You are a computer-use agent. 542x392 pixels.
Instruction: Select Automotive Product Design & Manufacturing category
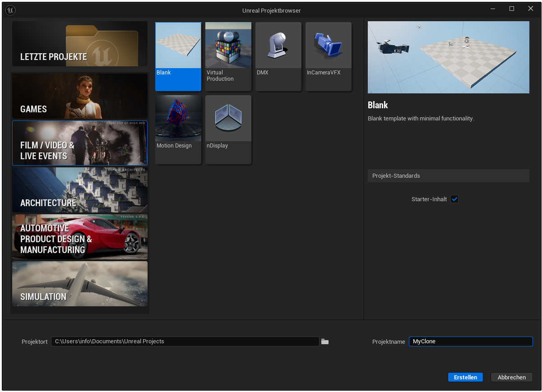(x=80, y=237)
